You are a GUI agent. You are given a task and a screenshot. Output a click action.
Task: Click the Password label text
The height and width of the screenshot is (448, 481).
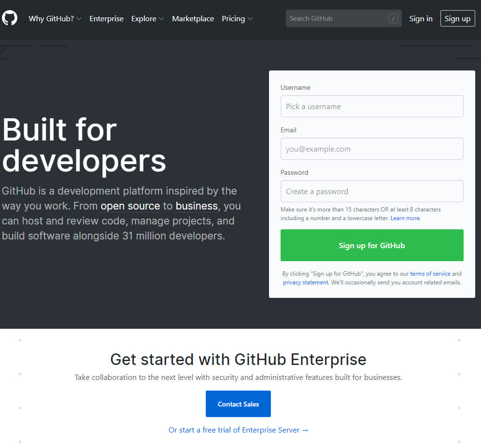[294, 173]
